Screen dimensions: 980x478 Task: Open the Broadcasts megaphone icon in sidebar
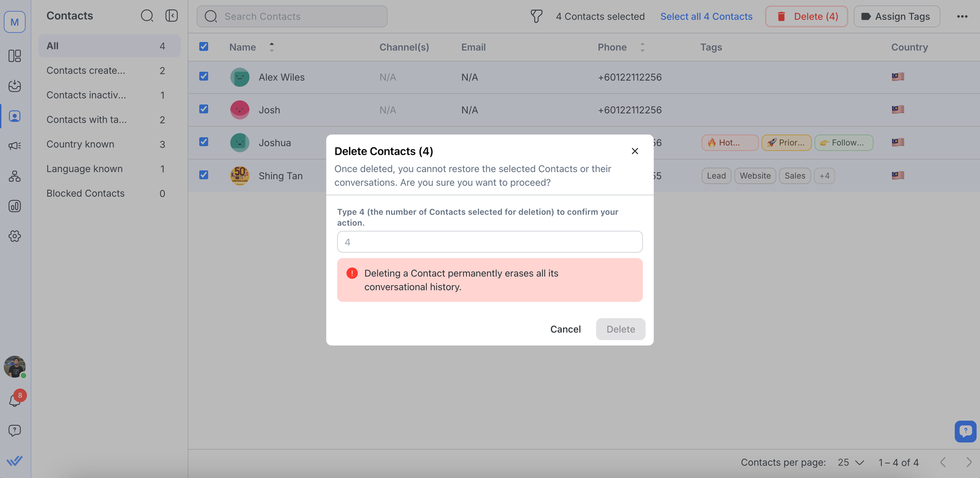click(15, 146)
